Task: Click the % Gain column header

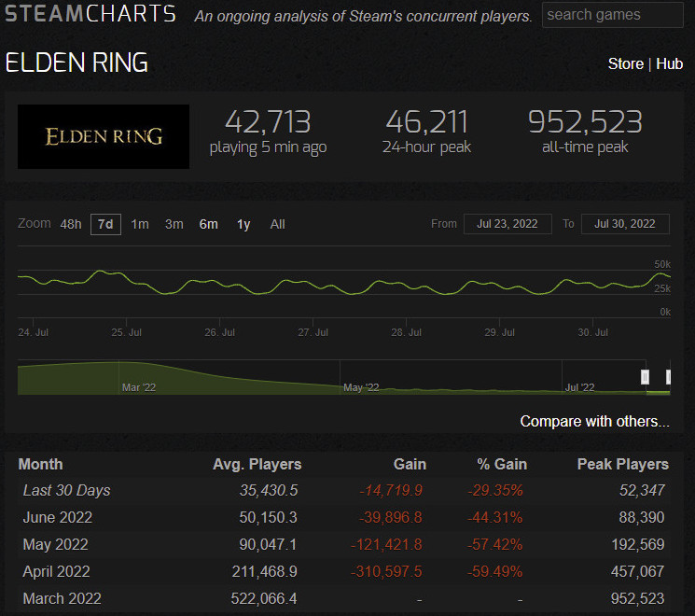Action: tap(502, 464)
